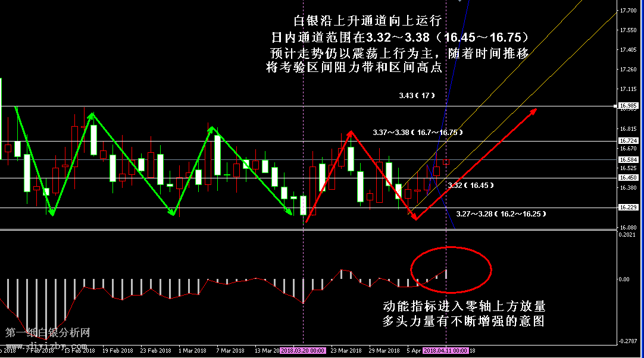Select the 16.584 current price tag
This screenshot has width=644, height=358.
tap(629, 159)
